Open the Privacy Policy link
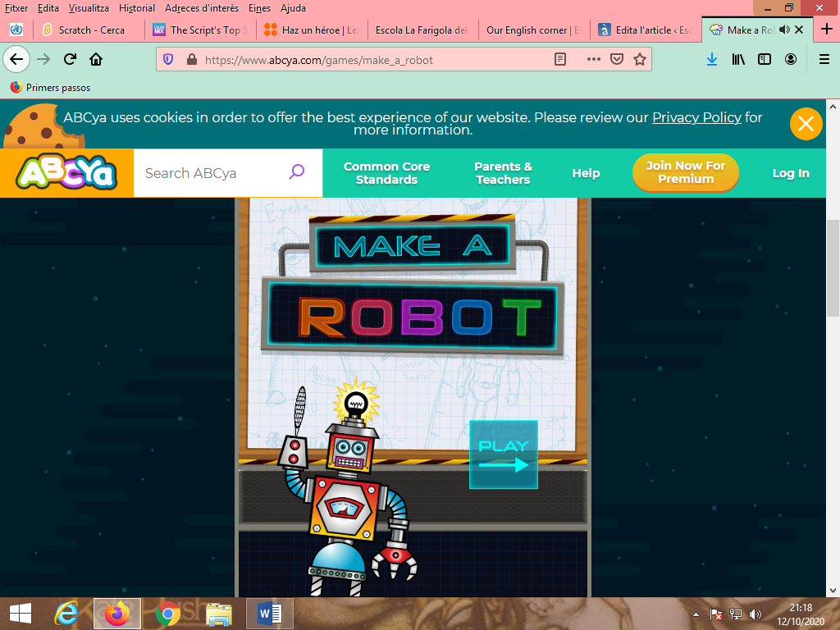 pyautogui.click(x=696, y=117)
